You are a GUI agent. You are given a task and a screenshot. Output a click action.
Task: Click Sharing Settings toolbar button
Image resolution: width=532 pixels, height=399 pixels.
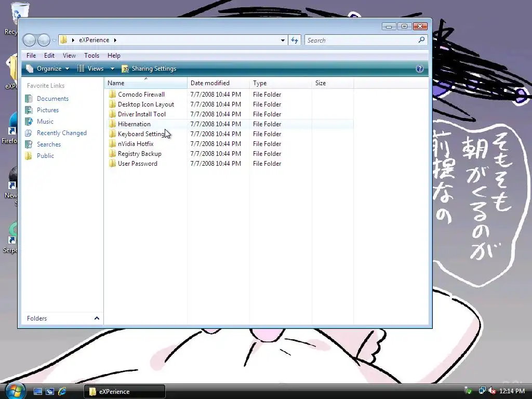[x=149, y=69]
